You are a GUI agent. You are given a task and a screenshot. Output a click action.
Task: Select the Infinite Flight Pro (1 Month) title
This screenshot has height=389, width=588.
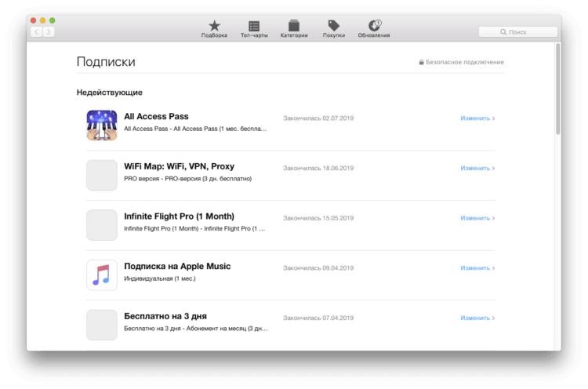click(180, 216)
